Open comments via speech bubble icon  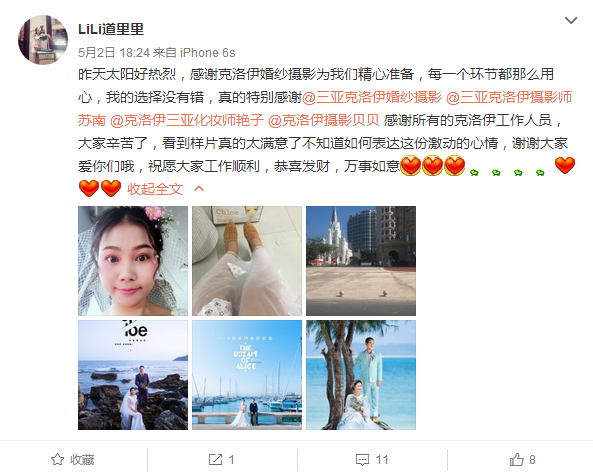(362, 460)
